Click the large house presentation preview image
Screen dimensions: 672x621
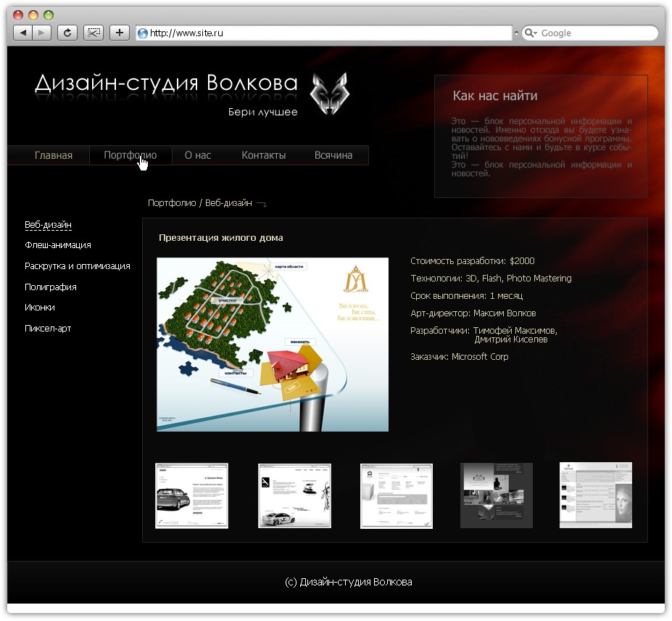tap(273, 345)
